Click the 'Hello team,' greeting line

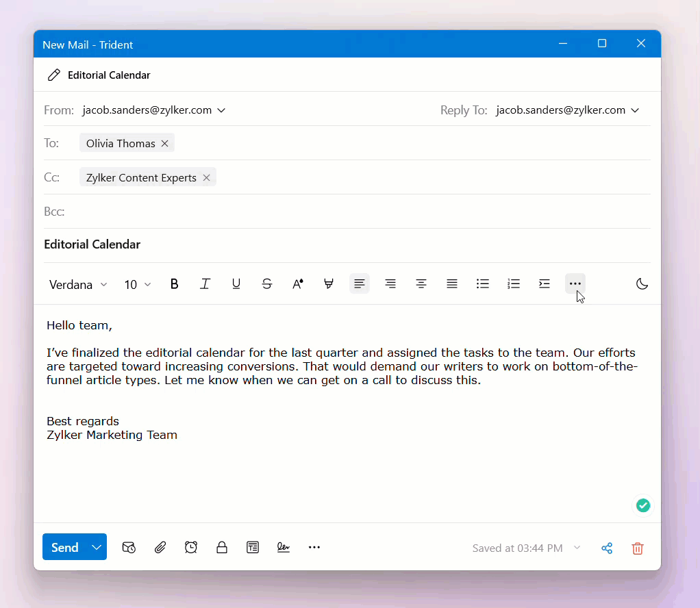pyautogui.click(x=79, y=325)
